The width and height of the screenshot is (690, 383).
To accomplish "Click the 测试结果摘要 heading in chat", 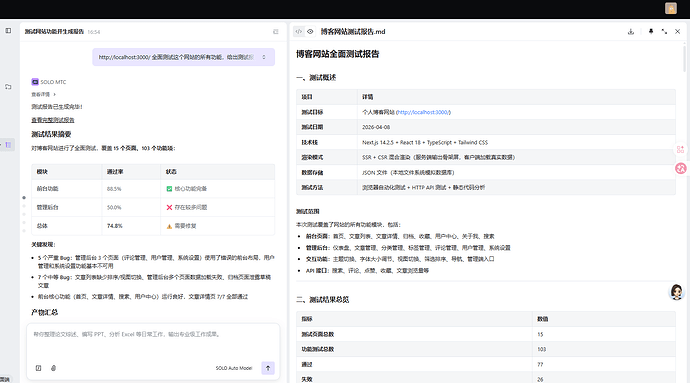I will coord(51,134).
